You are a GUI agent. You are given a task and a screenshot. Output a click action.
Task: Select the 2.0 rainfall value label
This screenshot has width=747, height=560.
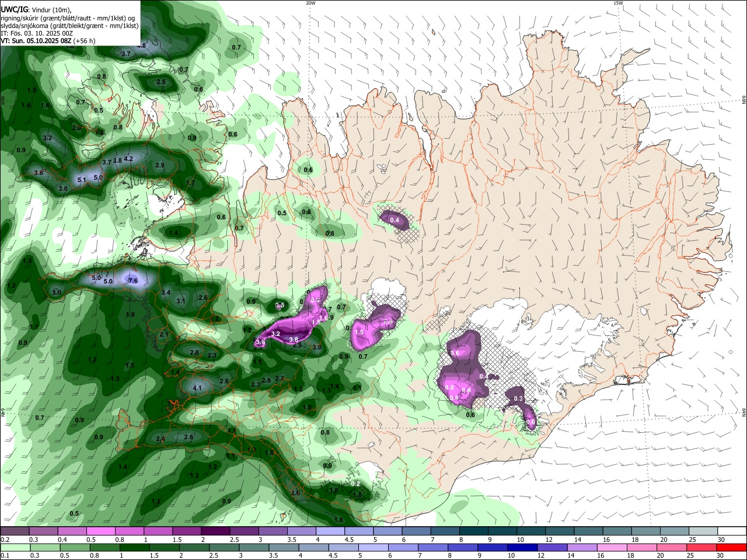pyautogui.click(x=76, y=128)
